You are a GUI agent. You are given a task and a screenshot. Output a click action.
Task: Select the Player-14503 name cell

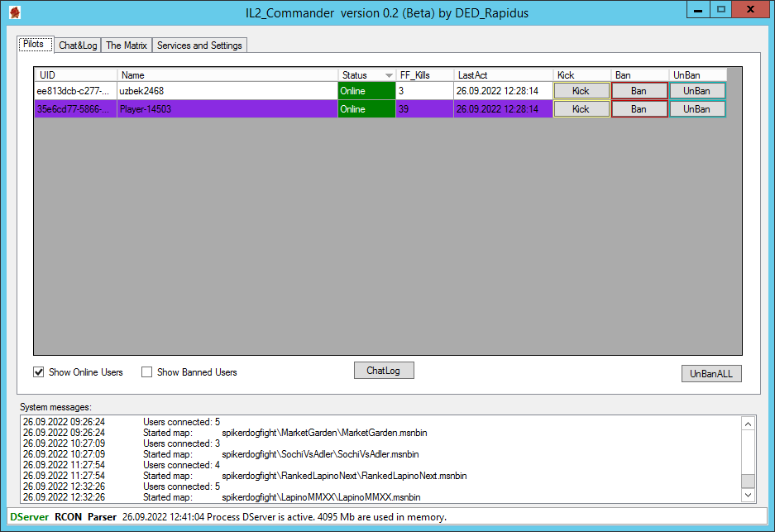[227, 109]
